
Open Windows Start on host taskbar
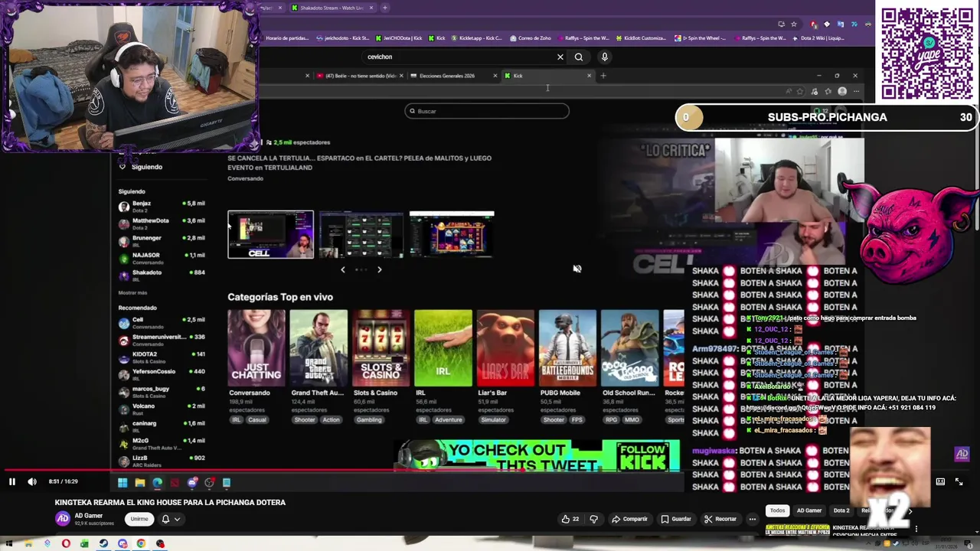tap(9, 544)
